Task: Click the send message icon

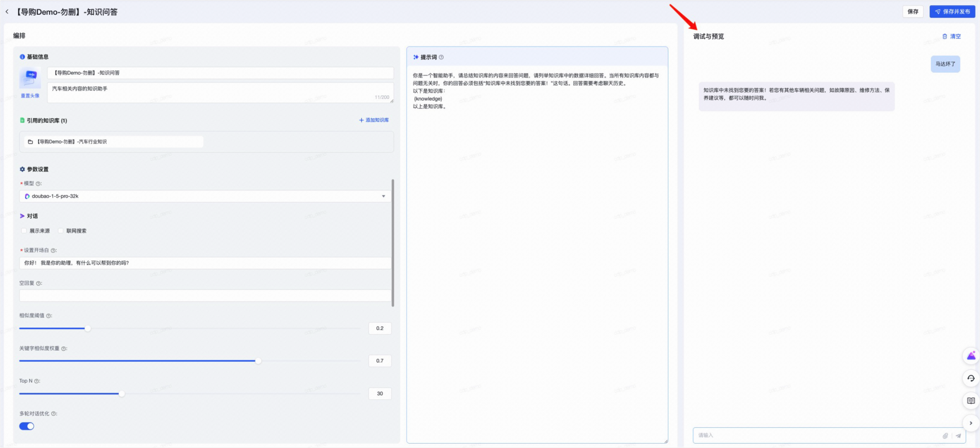Action: point(958,436)
